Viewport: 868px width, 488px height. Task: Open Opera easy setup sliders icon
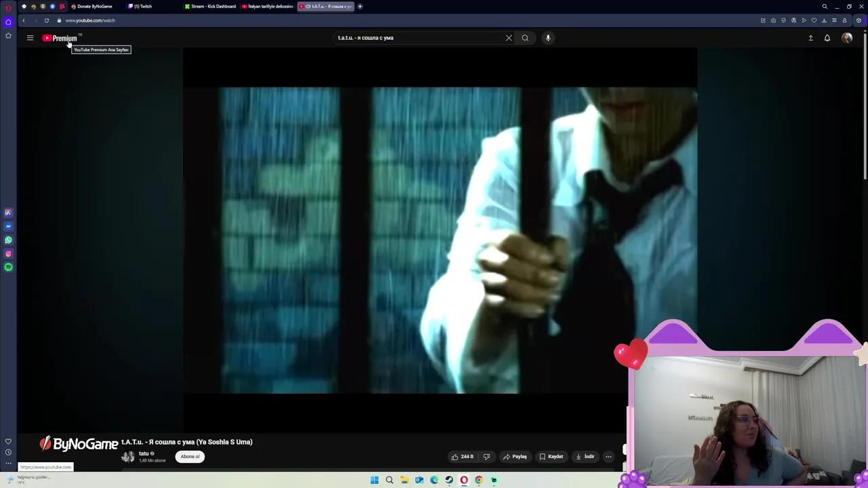tap(834, 20)
